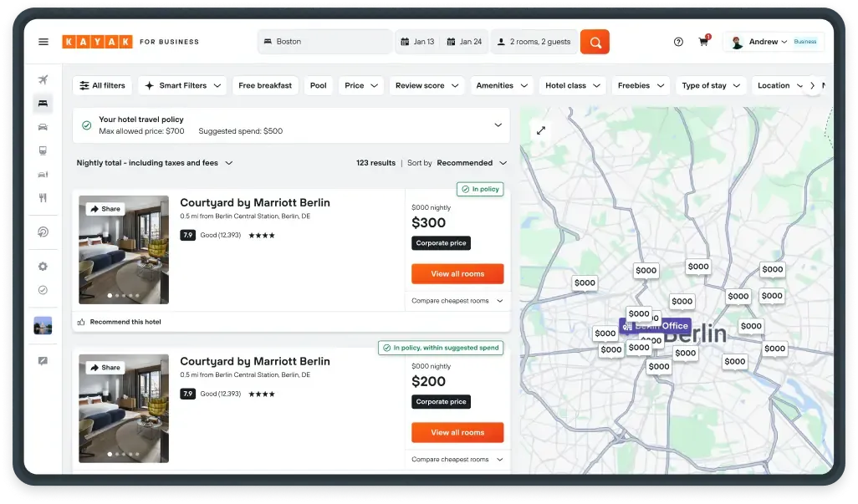The height and width of the screenshot is (504, 858).
Task: Click In policy, within suggested spend badge
Action: 441,348
